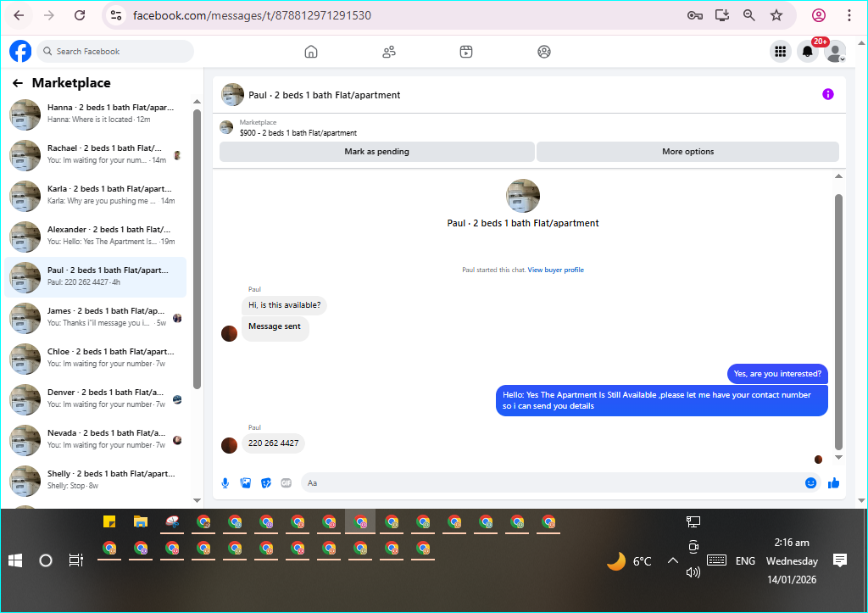Screen dimensions: 868x613
Task: Open conversation info purple icon
Action: 827,94
